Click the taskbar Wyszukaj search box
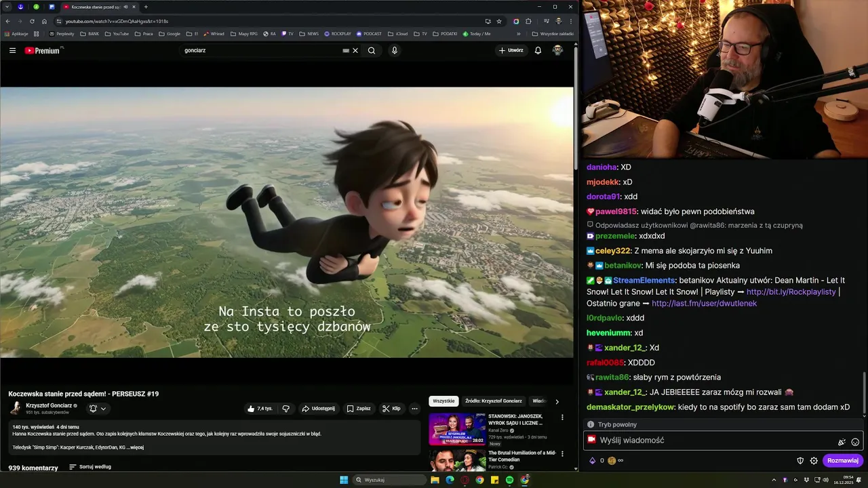 tap(391, 480)
